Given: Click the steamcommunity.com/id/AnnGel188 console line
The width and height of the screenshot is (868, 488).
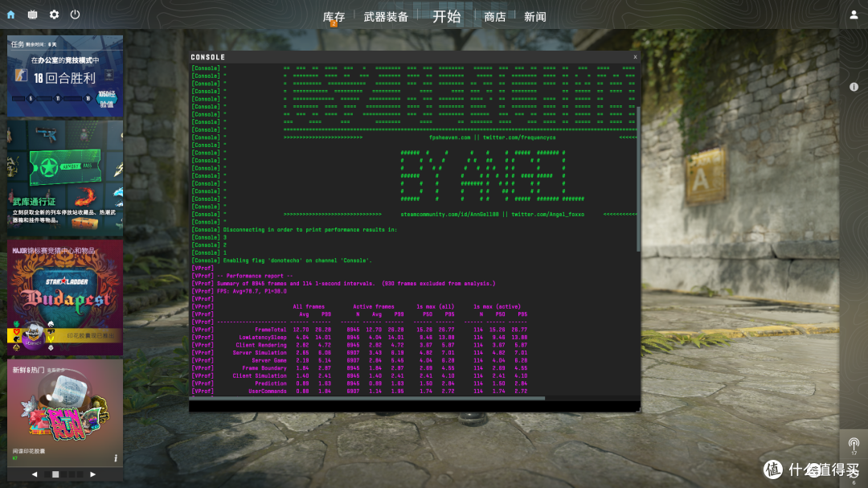Looking at the screenshot, I should pyautogui.click(x=492, y=215).
